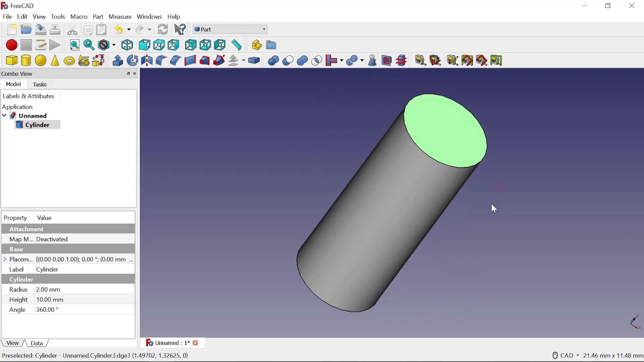This screenshot has height=362, width=644.
Task: Set the Left view
Action: click(x=220, y=45)
